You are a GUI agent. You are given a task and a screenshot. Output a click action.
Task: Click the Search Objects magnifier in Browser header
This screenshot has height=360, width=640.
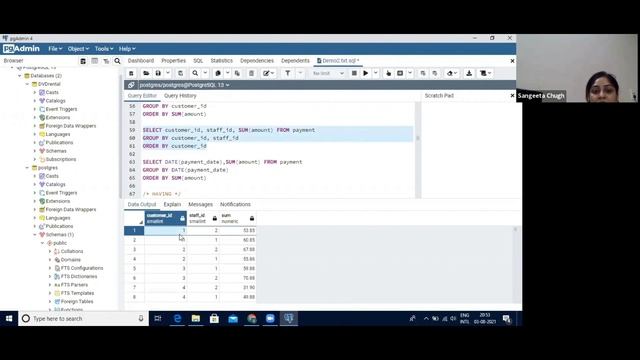117,61
